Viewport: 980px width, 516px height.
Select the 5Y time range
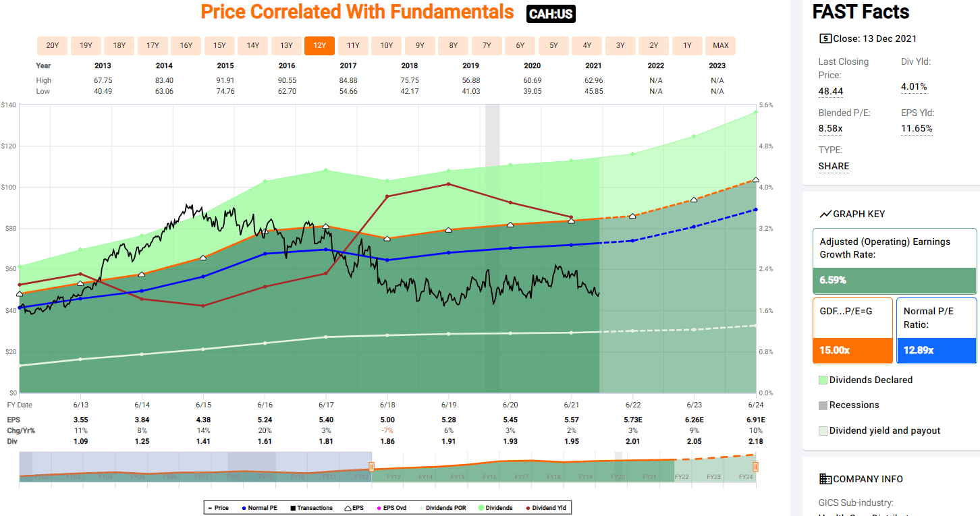553,46
